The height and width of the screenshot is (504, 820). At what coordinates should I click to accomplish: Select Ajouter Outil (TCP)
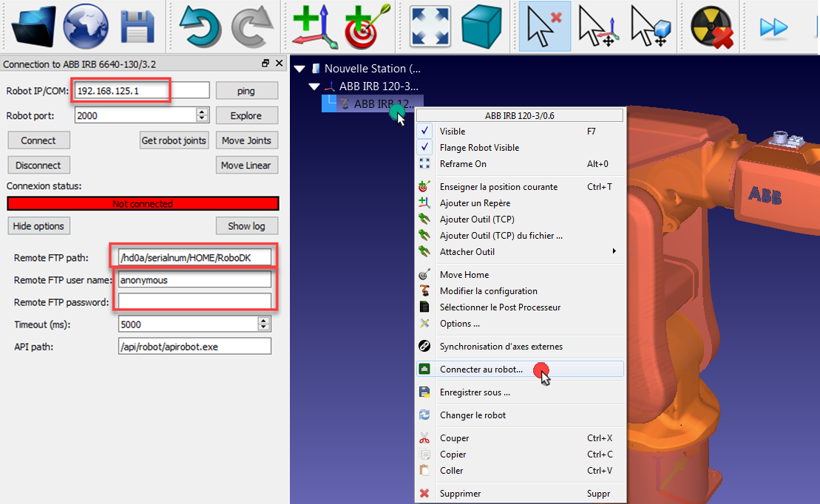(521, 219)
